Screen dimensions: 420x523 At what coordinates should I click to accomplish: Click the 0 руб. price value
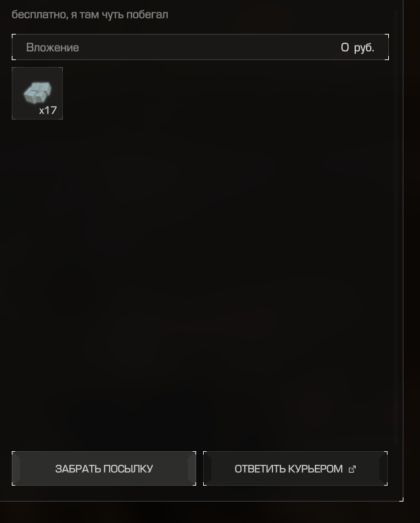[x=357, y=48]
